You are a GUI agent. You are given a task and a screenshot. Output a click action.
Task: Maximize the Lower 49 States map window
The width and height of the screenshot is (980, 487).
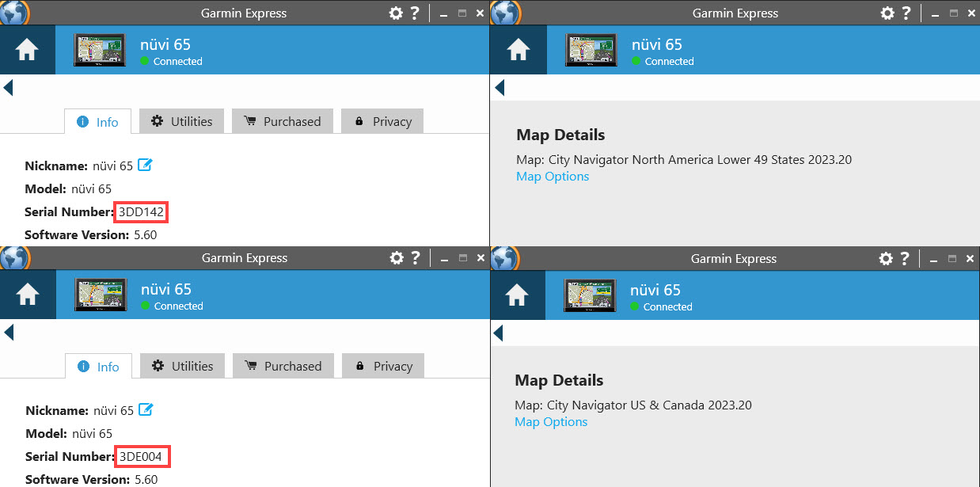tap(955, 13)
